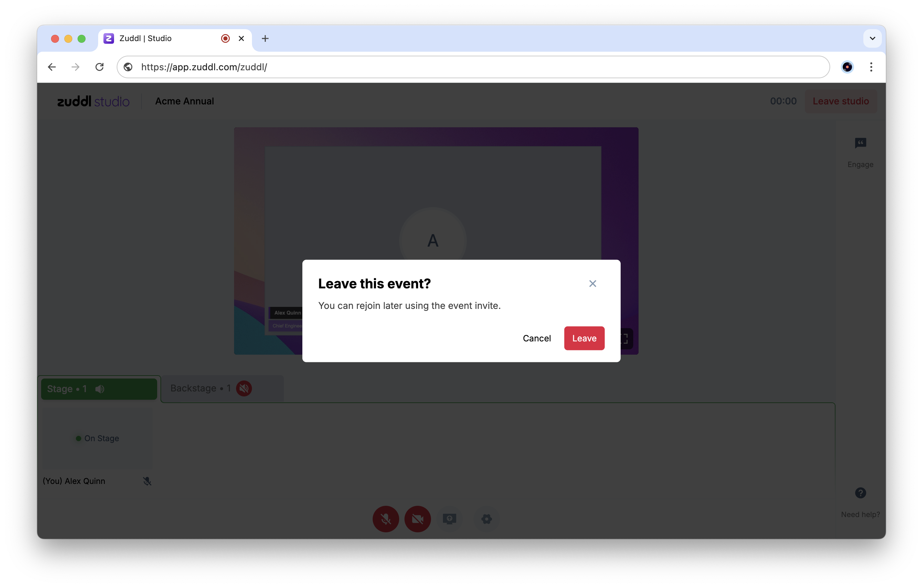Toggle the Backstage muted speaker icon
The width and height of the screenshot is (923, 588).
tap(244, 388)
